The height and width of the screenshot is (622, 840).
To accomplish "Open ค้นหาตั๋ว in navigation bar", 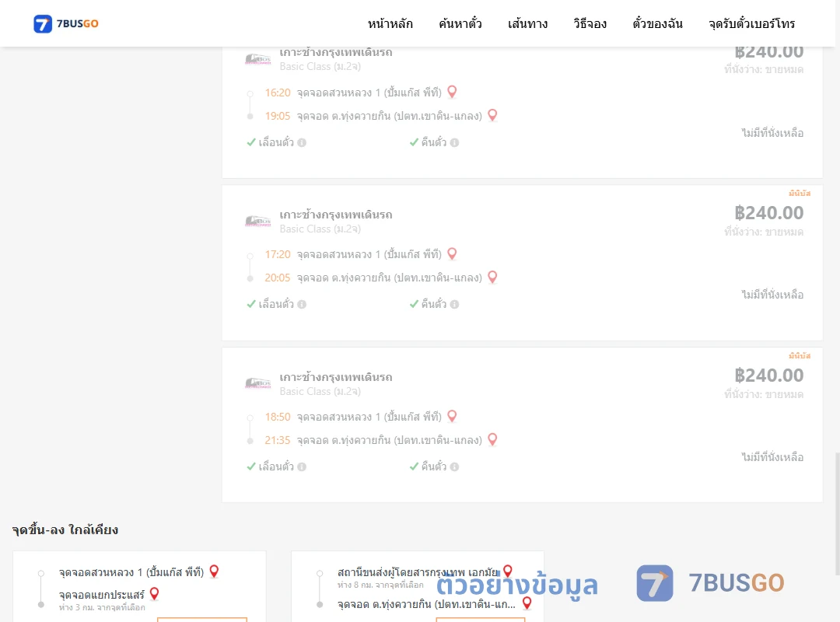I will point(460,23).
